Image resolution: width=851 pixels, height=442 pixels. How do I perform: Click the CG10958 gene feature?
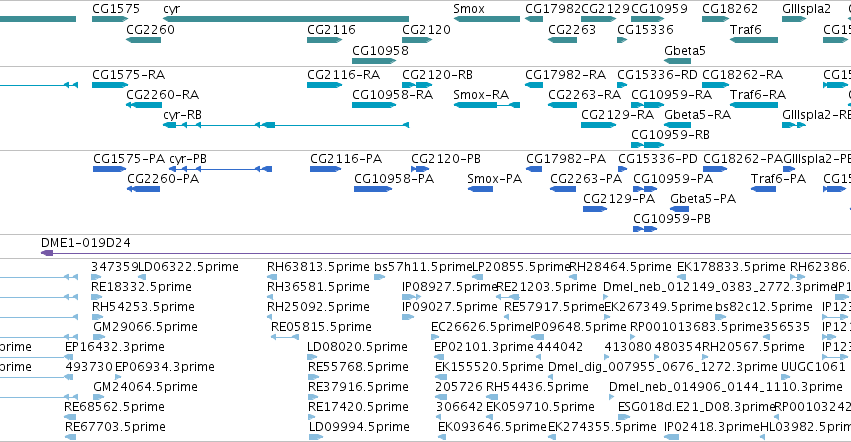click(374, 61)
